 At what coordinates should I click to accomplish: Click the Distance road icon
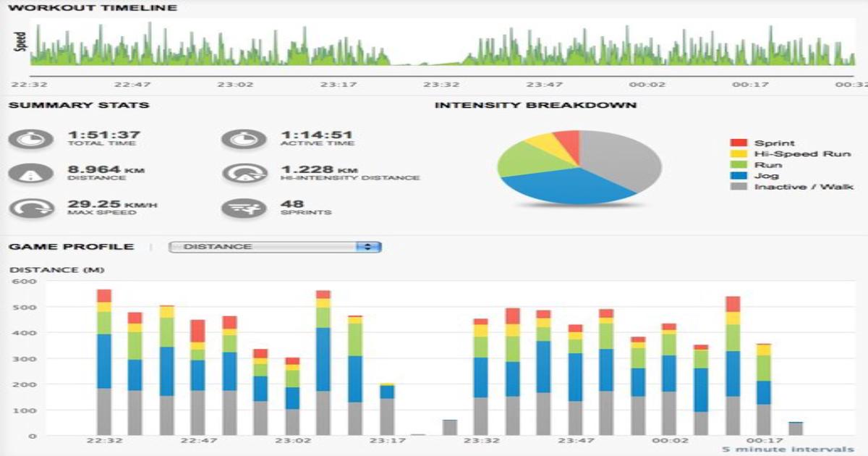[31, 174]
